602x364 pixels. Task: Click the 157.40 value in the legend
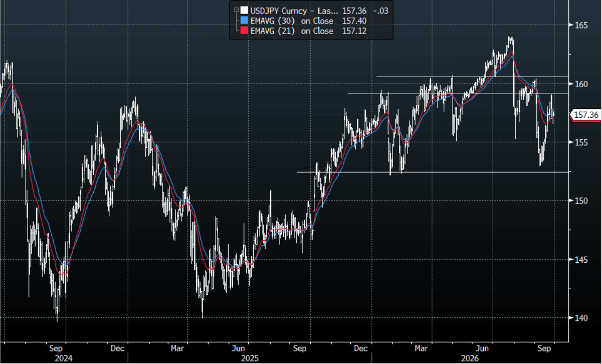pyautogui.click(x=354, y=20)
